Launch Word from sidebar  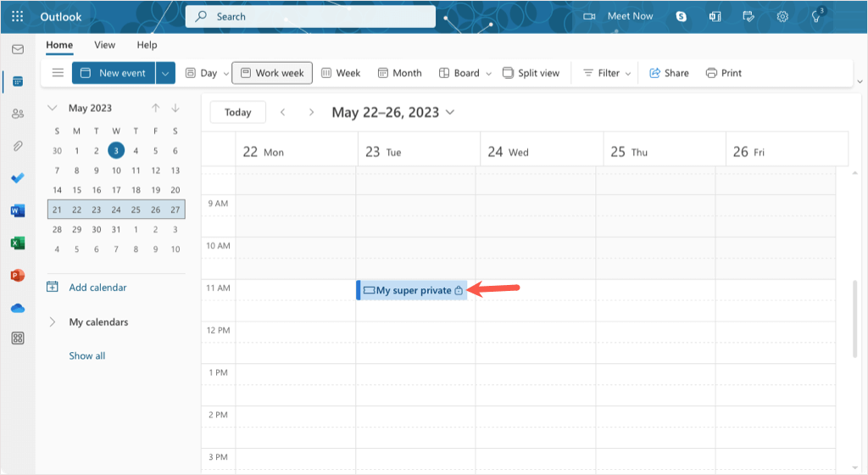coord(18,210)
